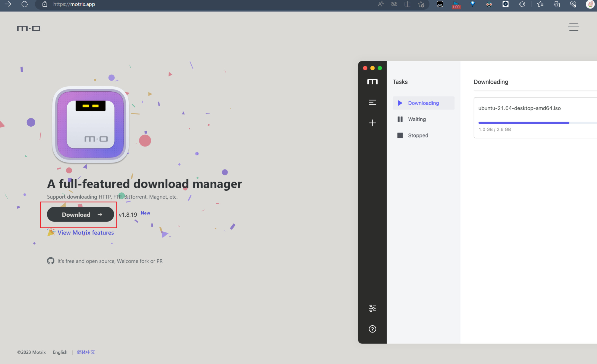The height and width of the screenshot is (364, 597).
Task: Click the browser address bar URL
Action: pyautogui.click(x=74, y=4)
